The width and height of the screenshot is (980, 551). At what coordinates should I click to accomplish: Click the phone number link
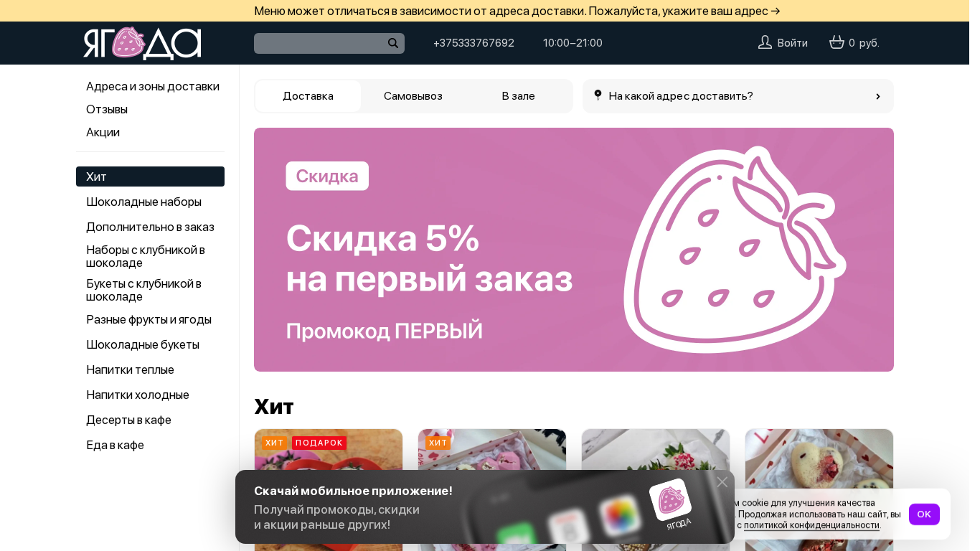(x=473, y=43)
